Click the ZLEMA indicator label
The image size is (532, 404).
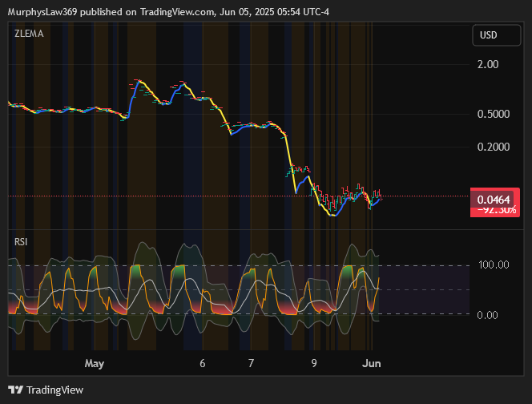coord(29,34)
